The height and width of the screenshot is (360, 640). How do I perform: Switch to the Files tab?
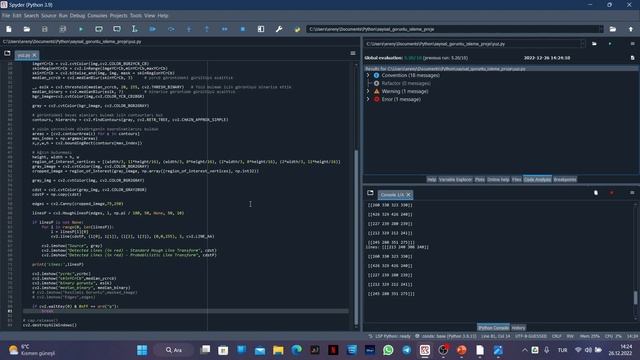pos(516,180)
